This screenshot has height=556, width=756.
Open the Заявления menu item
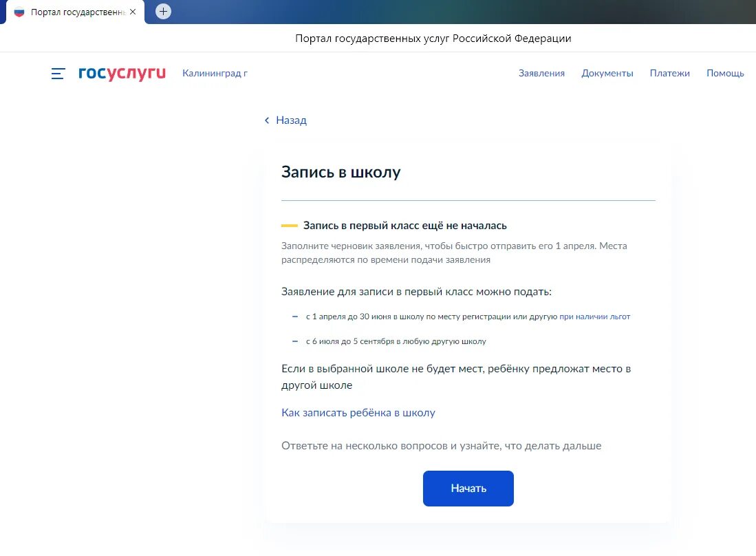click(541, 72)
